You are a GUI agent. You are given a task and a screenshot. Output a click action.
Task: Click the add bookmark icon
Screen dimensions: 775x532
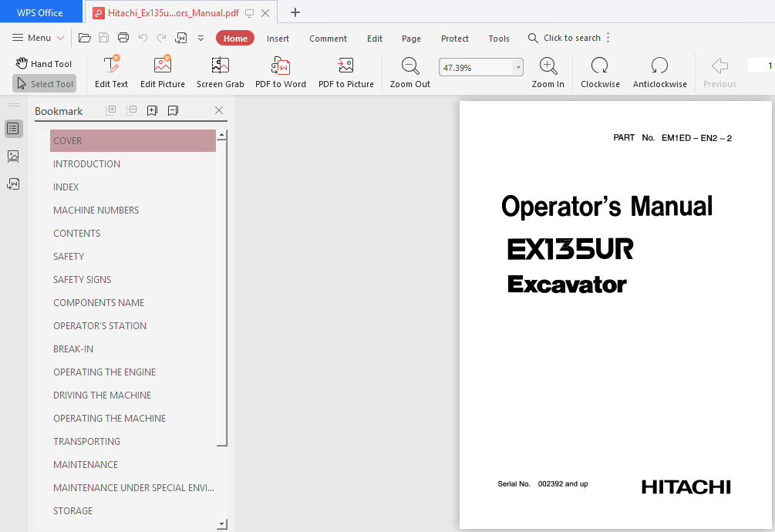click(x=152, y=110)
